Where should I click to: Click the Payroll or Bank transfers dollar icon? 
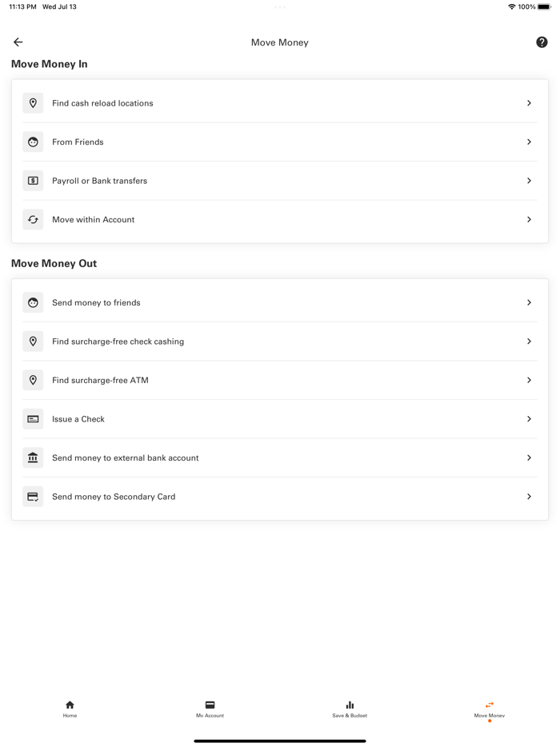click(x=33, y=181)
